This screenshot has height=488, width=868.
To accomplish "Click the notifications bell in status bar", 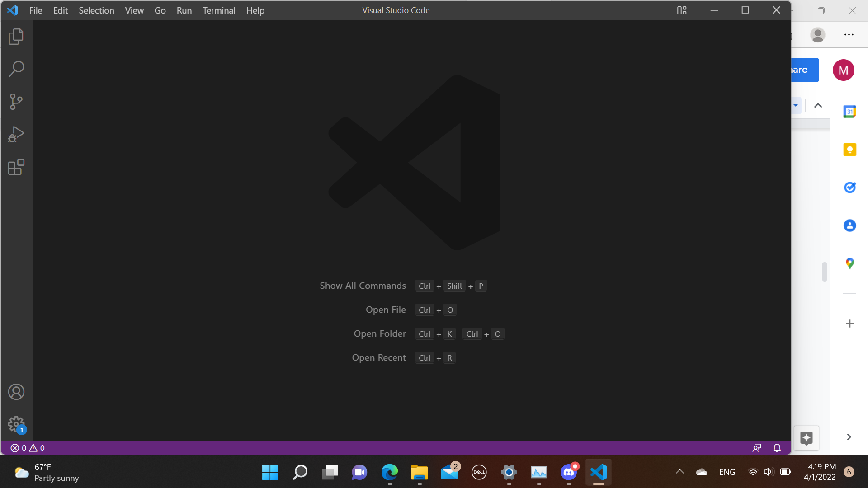I will point(777,448).
